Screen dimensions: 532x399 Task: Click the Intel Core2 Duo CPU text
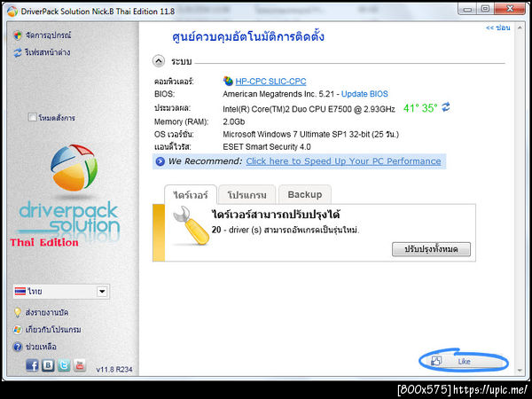pos(309,109)
